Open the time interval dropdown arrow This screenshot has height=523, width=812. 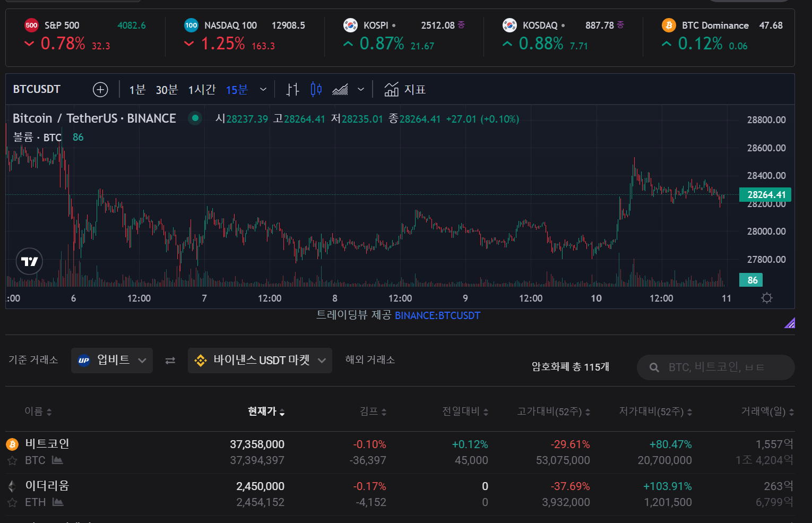263,90
